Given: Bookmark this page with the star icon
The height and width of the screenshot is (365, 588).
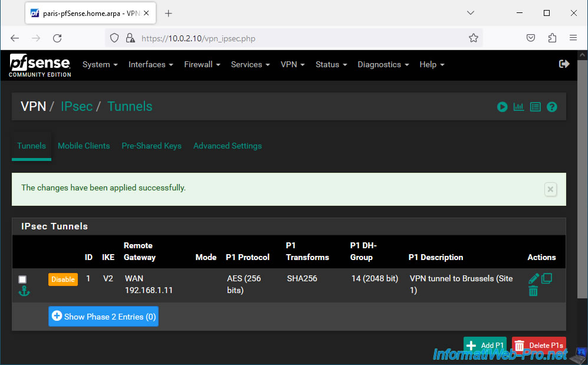Looking at the screenshot, I should tap(473, 38).
